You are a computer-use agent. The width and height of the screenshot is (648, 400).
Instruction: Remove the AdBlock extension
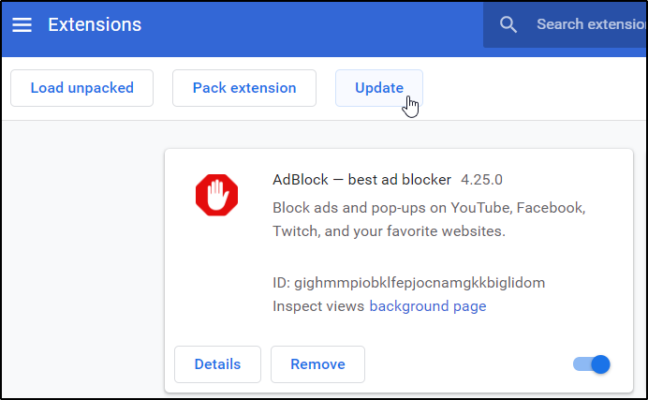coord(318,364)
